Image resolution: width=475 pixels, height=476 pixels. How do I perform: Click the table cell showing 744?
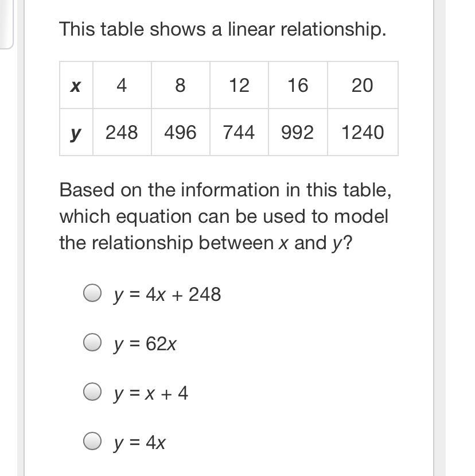[239, 132]
